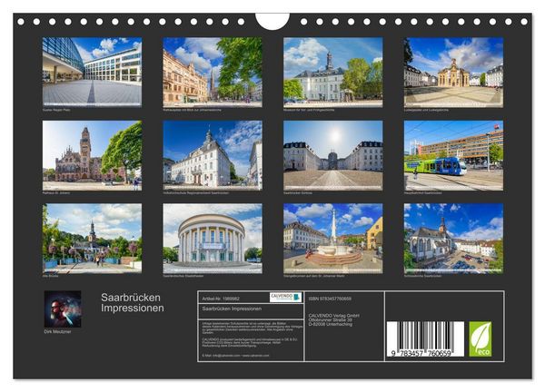Click the barcode number 9 783457 760659

click(x=421, y=354)
